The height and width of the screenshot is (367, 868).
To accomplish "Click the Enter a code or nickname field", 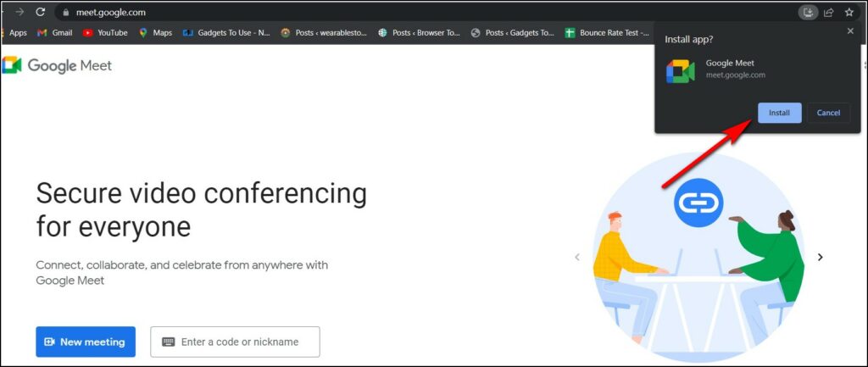I will [236, 342].
